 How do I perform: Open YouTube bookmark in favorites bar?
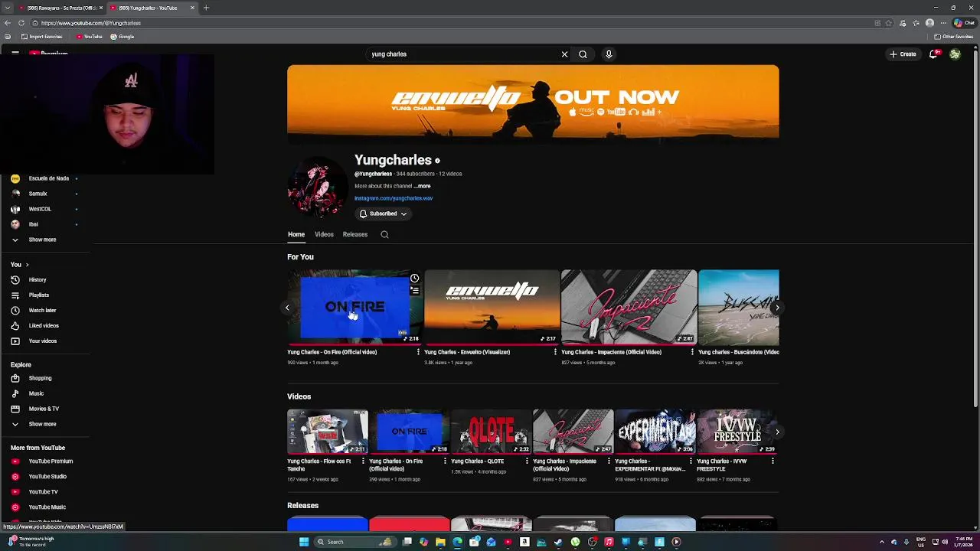pos(90,37)
